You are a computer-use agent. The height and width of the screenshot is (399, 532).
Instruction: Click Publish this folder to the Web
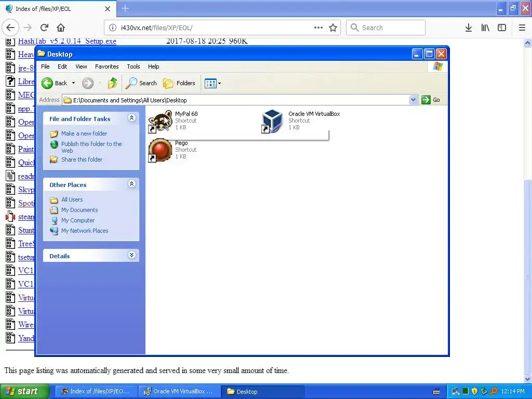click(x=91, y=147)
